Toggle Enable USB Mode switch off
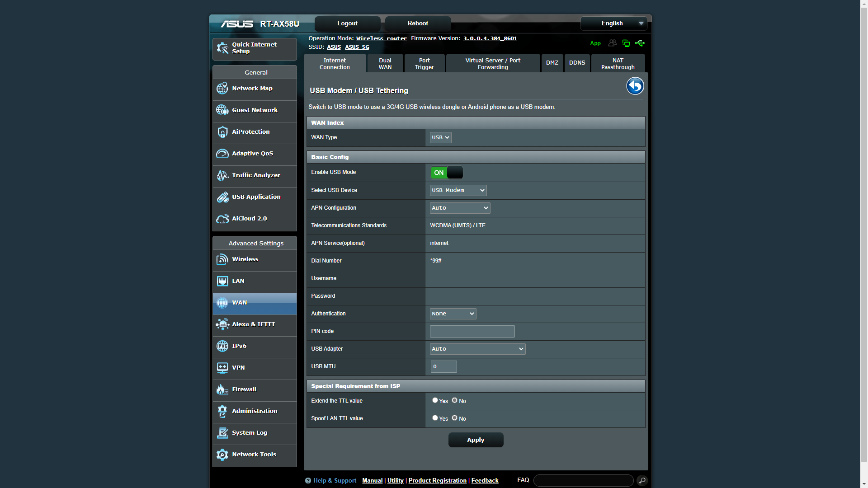Viewport: 868px width, 488px height. (447, 173)
